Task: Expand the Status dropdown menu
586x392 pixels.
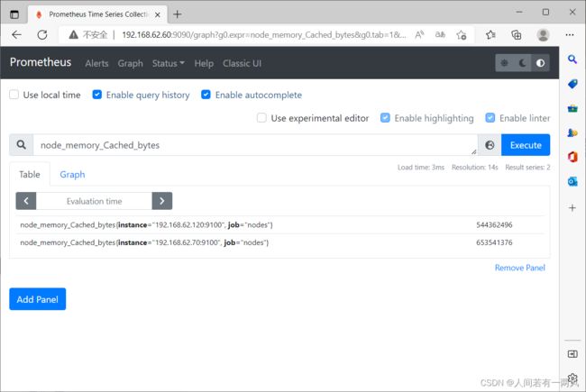Action: coord(169,63)
